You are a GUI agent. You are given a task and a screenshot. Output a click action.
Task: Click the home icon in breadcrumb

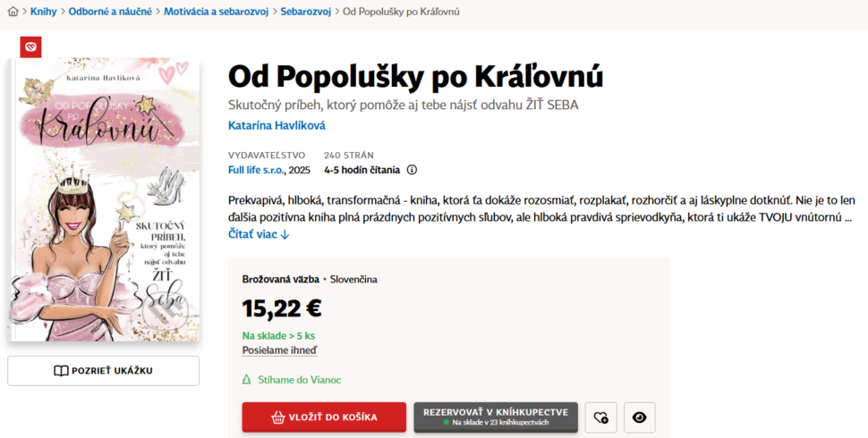[13, 12]
